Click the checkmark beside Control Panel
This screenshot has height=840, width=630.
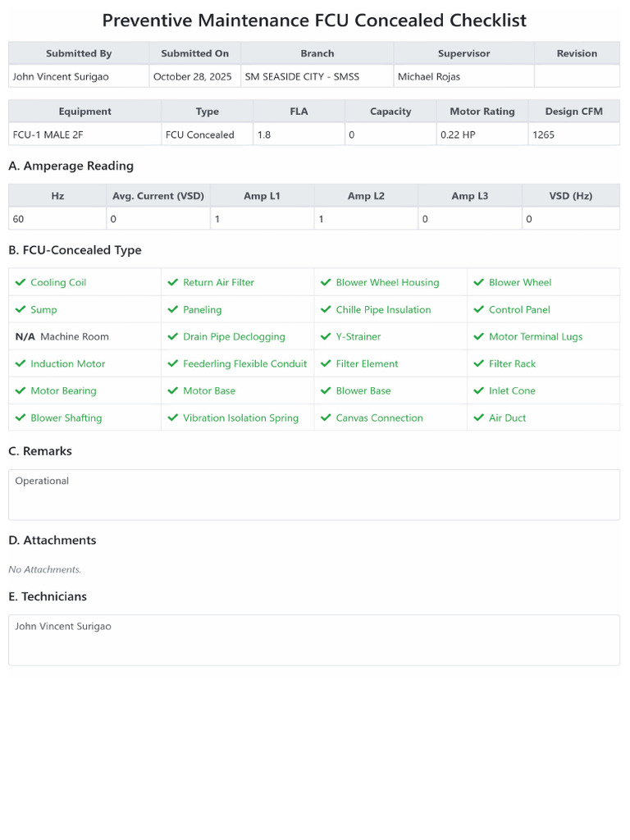click(479, 309)
